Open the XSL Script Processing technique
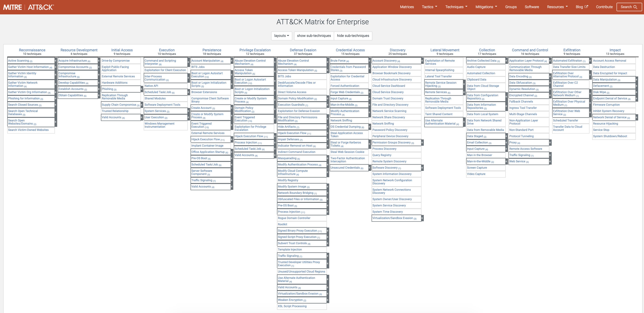 point(292,306)
